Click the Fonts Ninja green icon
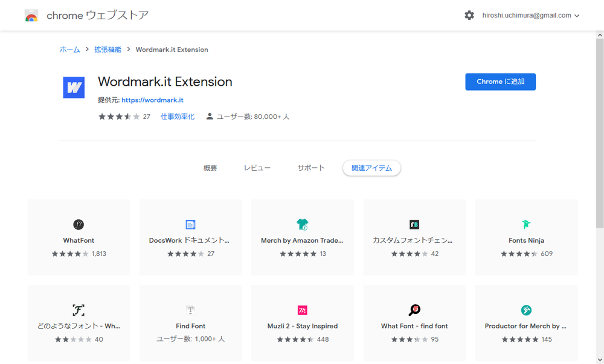The image size is (604, 364). pyautogui.click(x=526, y=225)
